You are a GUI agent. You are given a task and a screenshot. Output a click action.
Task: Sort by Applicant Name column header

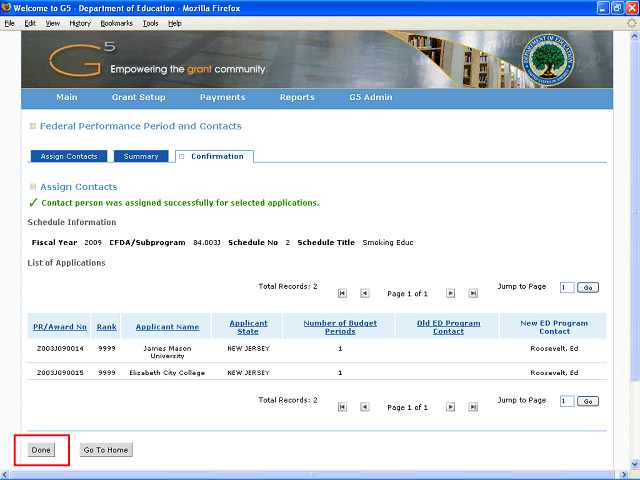pyautogui.click(x=167, y=327)
